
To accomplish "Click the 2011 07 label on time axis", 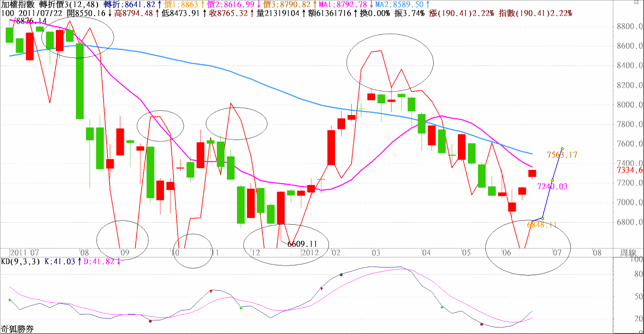I will [x=24, y=252].
